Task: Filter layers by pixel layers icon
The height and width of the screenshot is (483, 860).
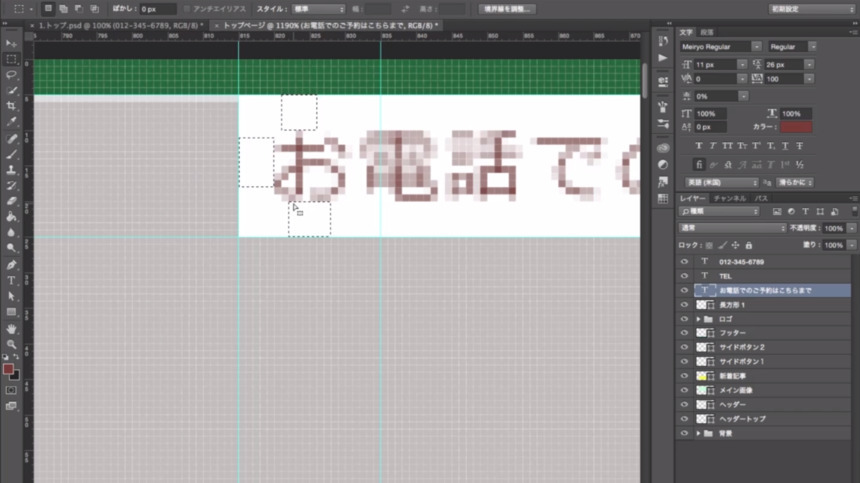Action: pyautogui.click(x=777, y=212)
